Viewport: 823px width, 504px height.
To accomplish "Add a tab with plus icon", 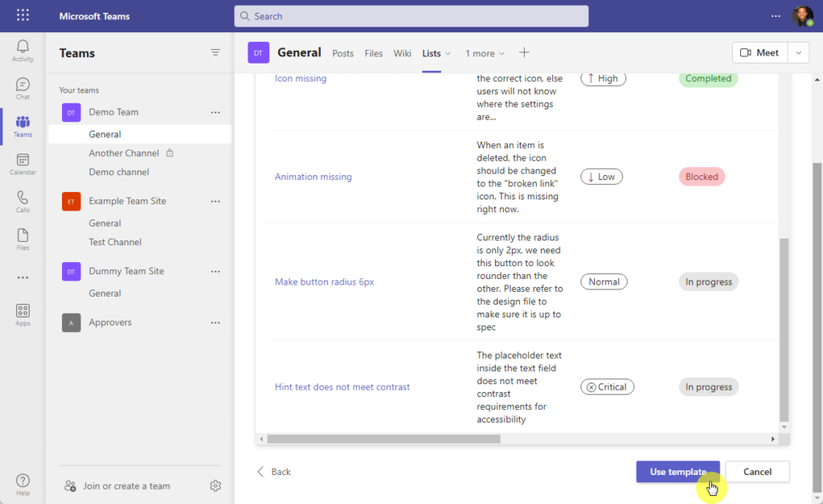I will click(524, 52).
